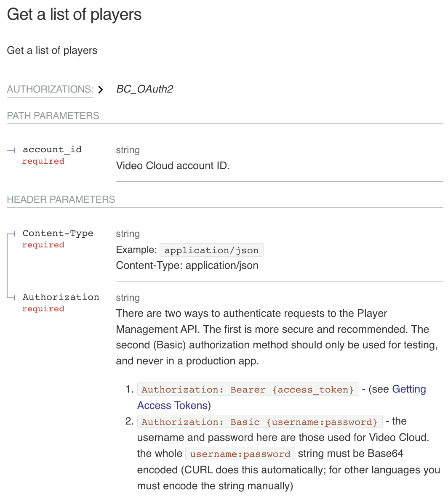The height and width of the screenshot is (499, 448).
Task: Click the Bearer {access_token} code snippet
Action: click(248, 390)
